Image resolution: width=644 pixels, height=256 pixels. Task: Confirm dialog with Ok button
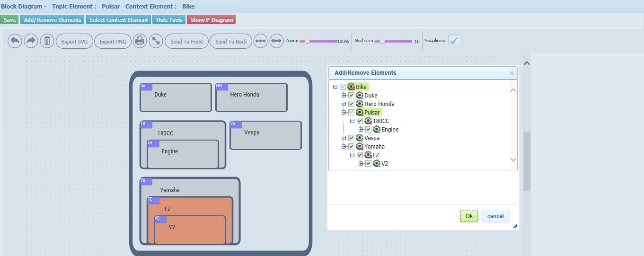coord(469,216)
